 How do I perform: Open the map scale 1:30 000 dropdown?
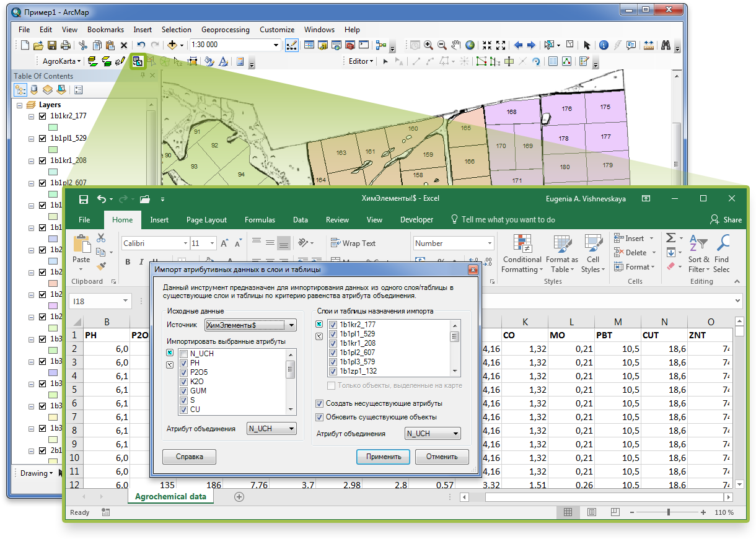tap(276, 45)
